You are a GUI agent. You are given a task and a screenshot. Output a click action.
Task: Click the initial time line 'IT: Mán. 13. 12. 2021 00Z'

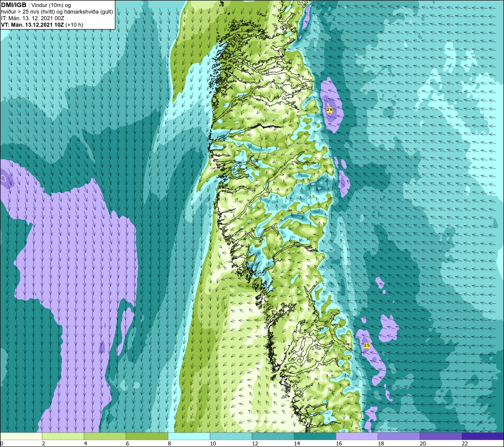pyautogui.click(x=33, y=18)
